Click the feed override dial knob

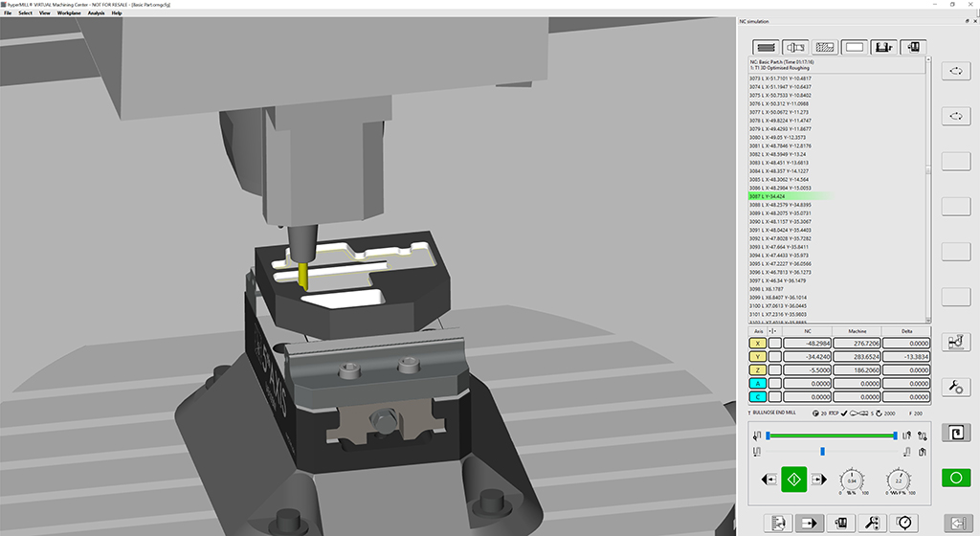899,480
